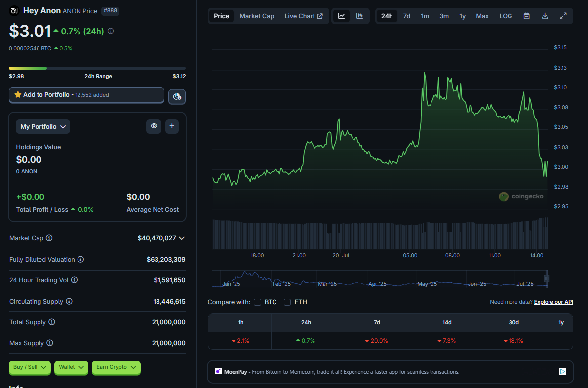This screenshot has height=388, width=588.
Task: Open the My Portfolio dropdown
Action: pos(43,127)
